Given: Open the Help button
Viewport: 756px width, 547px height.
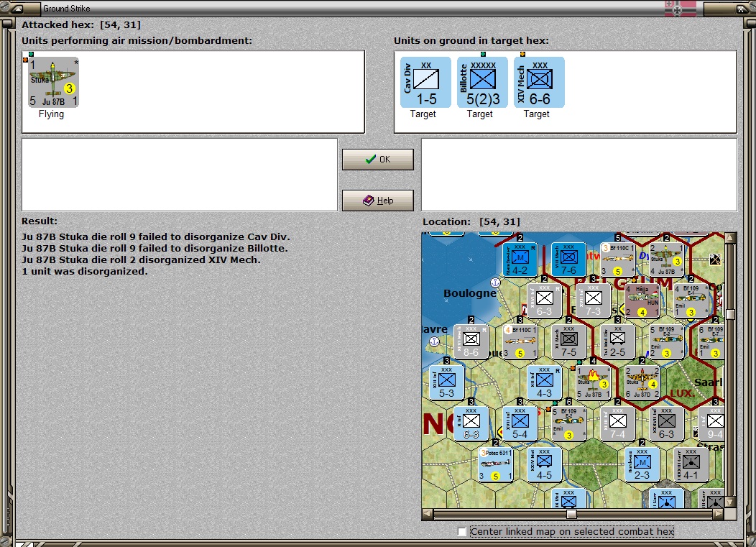Looking at the screenshot, I should [377, 200].
